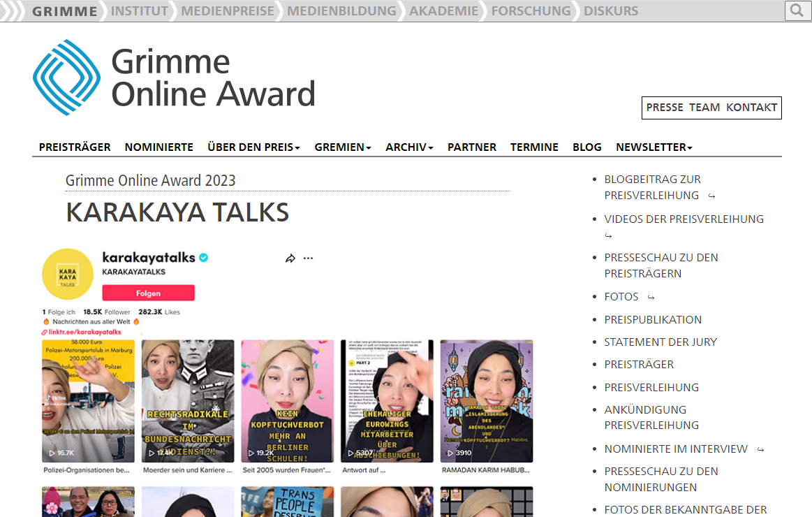Click the yellow Karakaya Talks profile avatar
The height and width of the screenshot is (517, 812).
(x=67, y=274)
